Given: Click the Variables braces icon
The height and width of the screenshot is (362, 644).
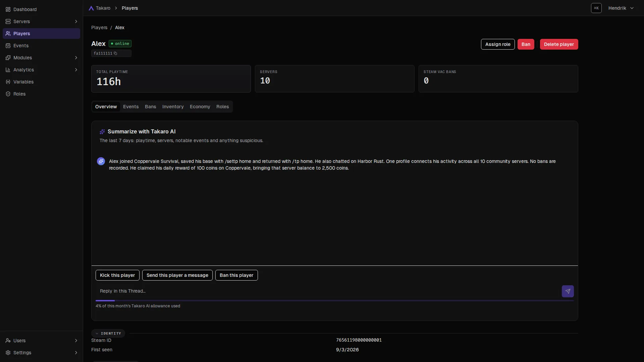Looking at the screenshot, I should pos(8,82).
